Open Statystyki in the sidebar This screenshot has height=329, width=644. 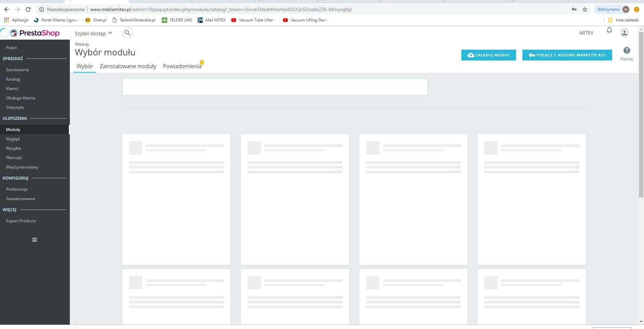click(15, 107)
